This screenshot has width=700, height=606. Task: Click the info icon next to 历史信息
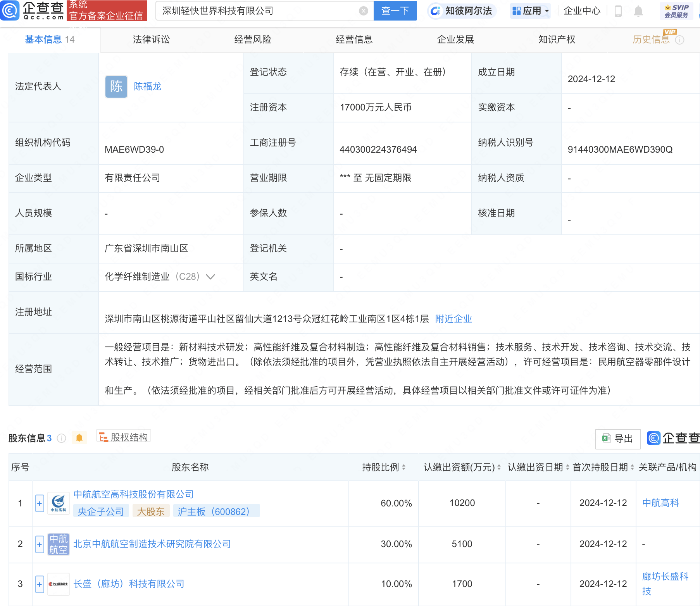pos(679,40)
